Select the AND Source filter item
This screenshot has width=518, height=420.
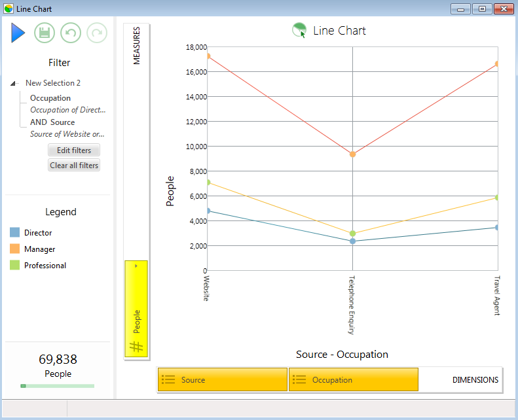[52, 122]
